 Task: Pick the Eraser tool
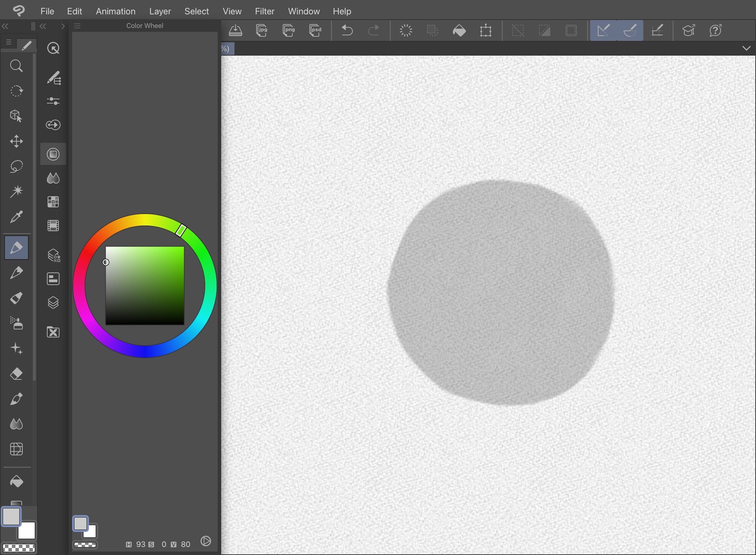16,374
